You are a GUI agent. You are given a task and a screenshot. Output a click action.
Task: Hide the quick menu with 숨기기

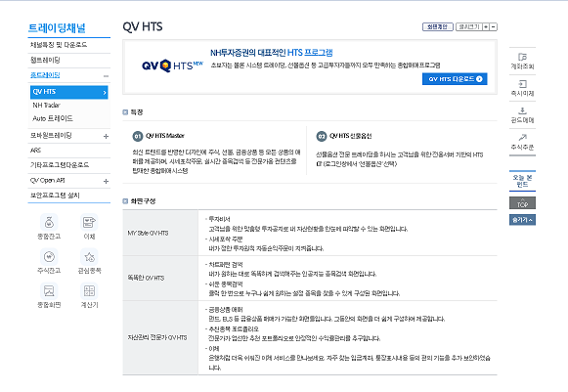pos(522,220)
